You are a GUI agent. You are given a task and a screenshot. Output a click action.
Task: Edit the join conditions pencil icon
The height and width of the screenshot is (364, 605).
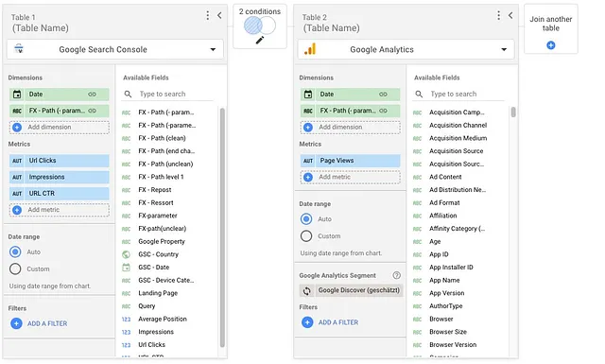pos(260,40)
